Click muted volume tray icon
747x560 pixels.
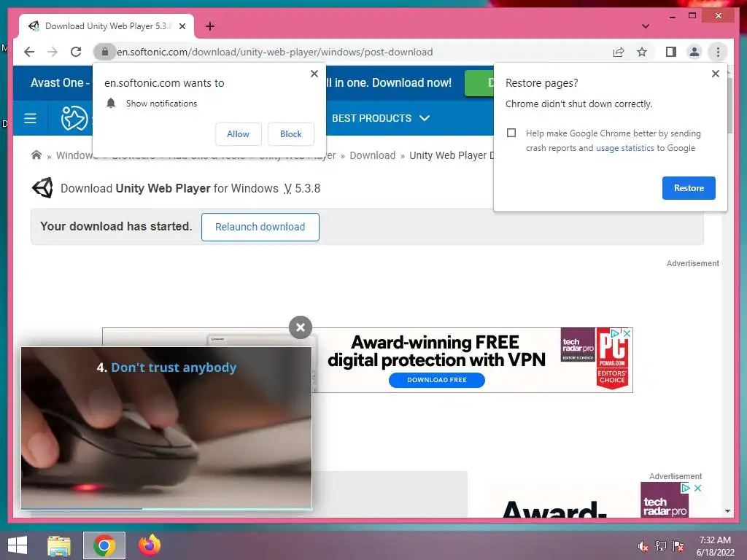[643, 546]
